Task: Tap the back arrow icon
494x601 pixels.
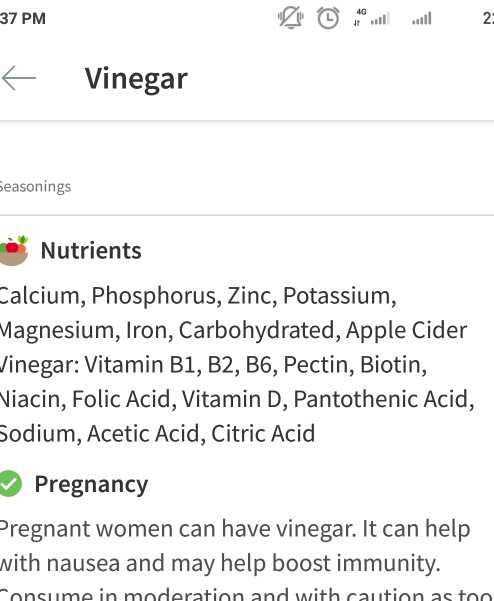Action: [x=18, y=78]
